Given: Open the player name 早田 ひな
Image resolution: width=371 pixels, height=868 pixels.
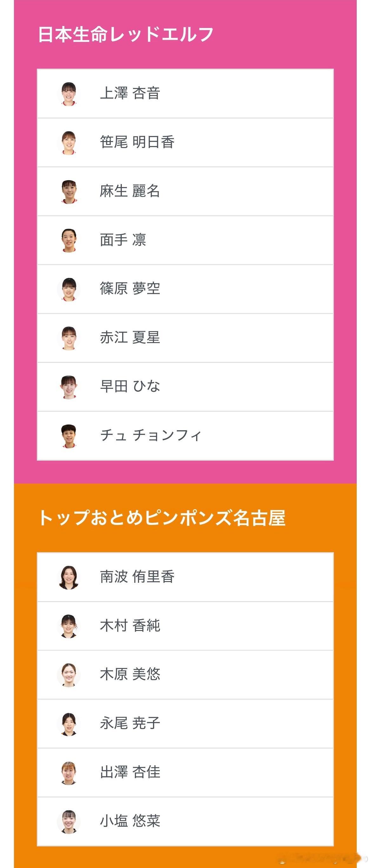Looking at the screenshot, I should (130, 386).
